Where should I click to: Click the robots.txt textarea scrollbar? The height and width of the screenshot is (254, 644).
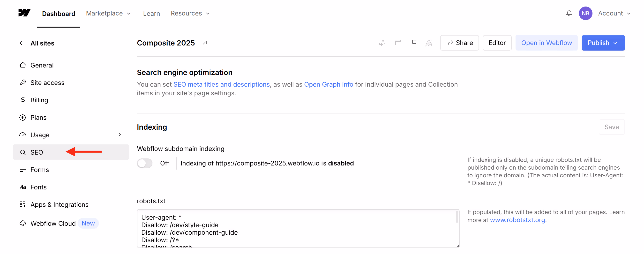coord(457,217)
